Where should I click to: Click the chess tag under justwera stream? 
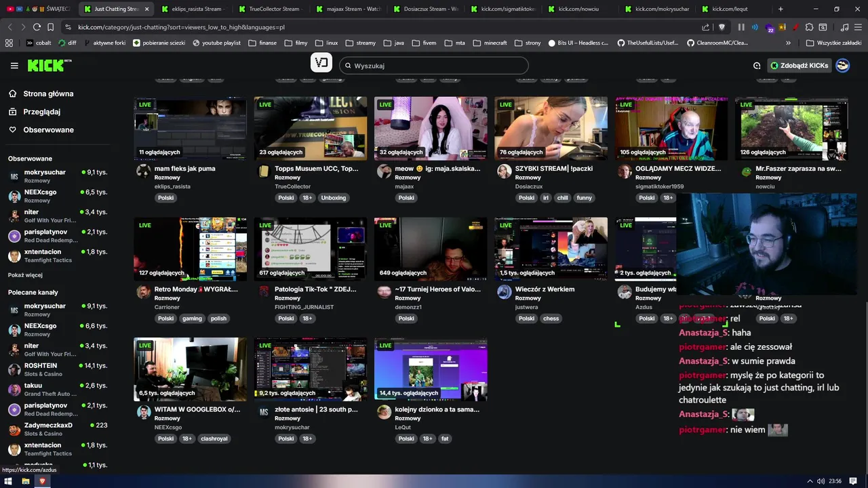[551, 319]
